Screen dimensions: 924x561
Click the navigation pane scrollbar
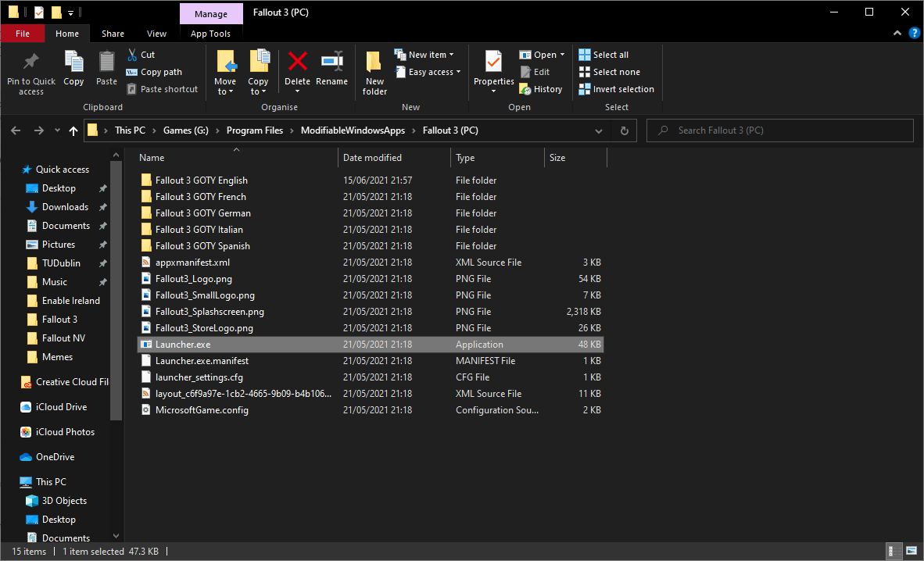pyautogui.click(x=116, y=289)
